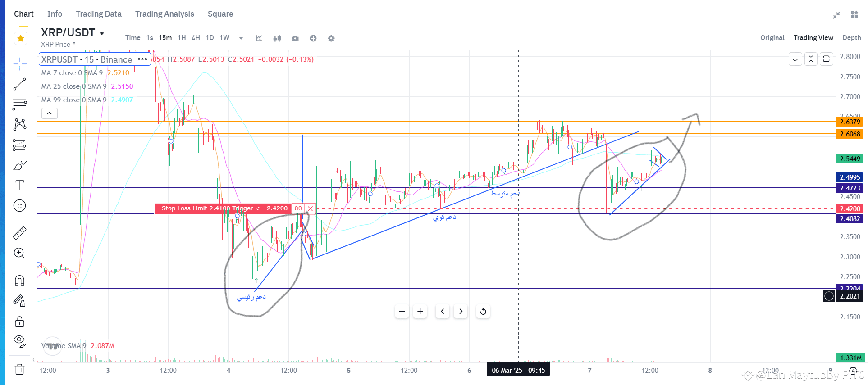Image resolution: width=868 pixels, height=385 pixels.
Task: Open the XRP Price link
Action: coord(58,45)
